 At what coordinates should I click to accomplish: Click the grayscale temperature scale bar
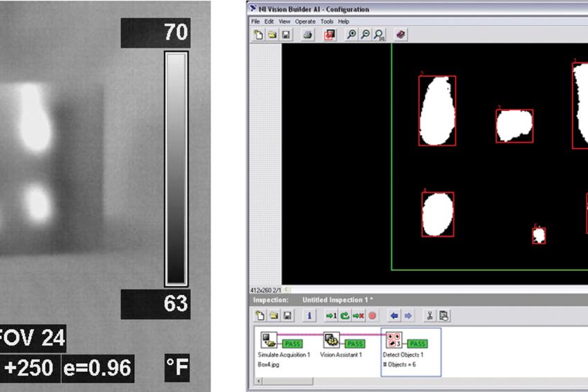176,169
